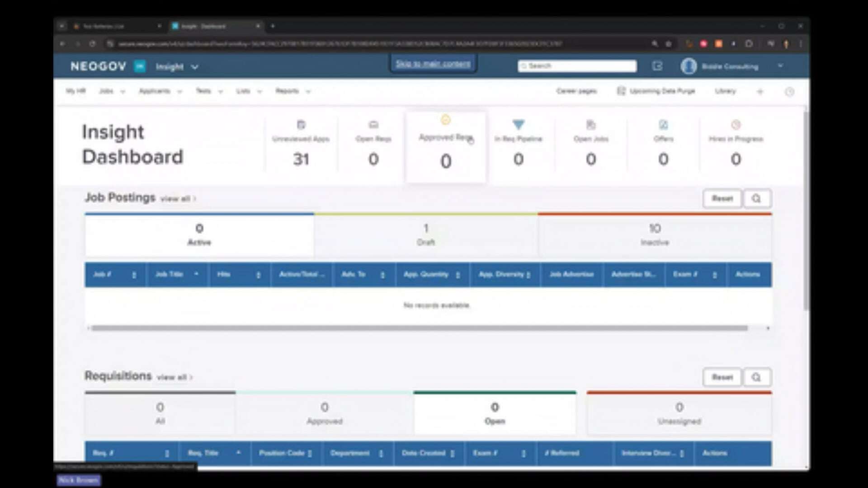Click the Hires in Progress icon
Image resolution: width=868 pixels, height=488 pixels.
(736, 125)
